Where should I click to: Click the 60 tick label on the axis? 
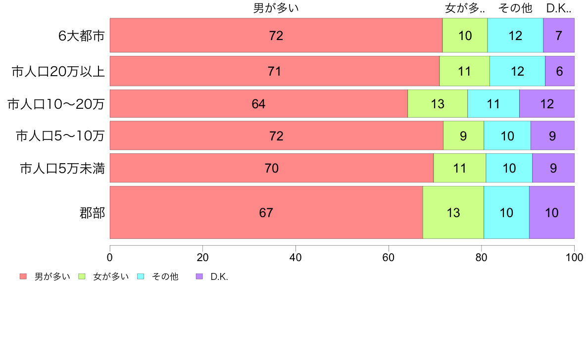[x=389, y=258]
